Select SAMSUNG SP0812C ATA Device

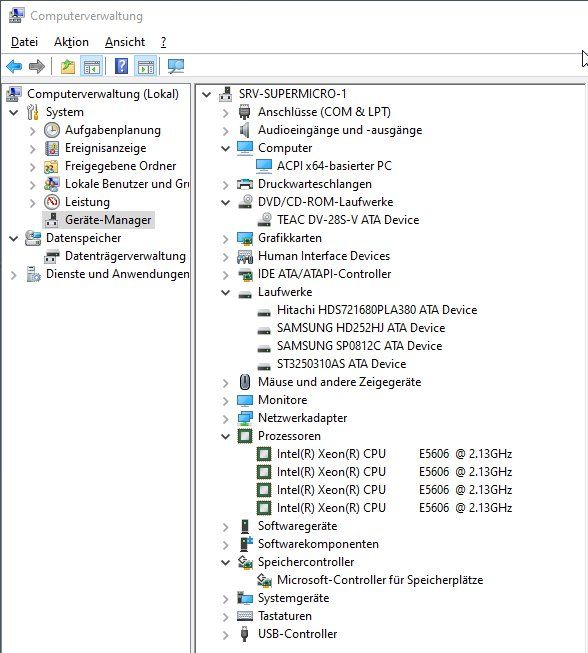[359, 346]
